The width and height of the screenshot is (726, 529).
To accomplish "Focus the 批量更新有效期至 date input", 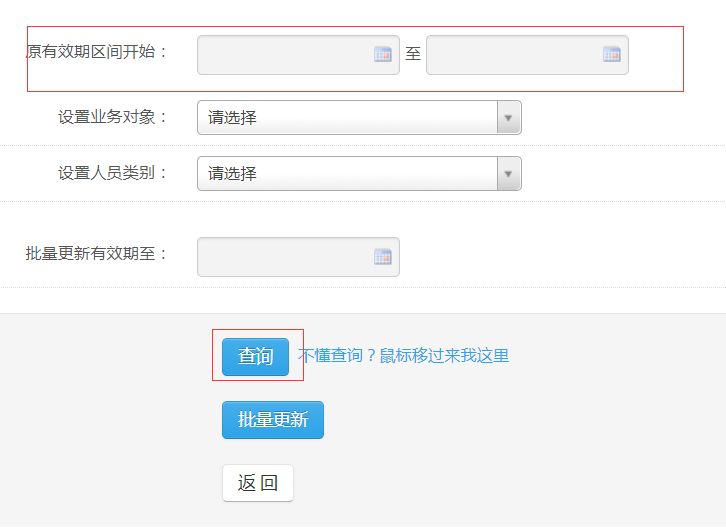I will [x=298, y=257].
